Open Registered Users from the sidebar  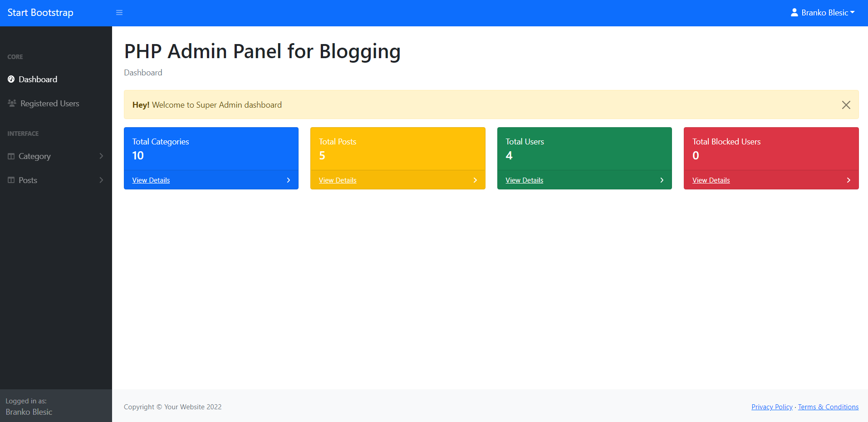click(49, 103)
